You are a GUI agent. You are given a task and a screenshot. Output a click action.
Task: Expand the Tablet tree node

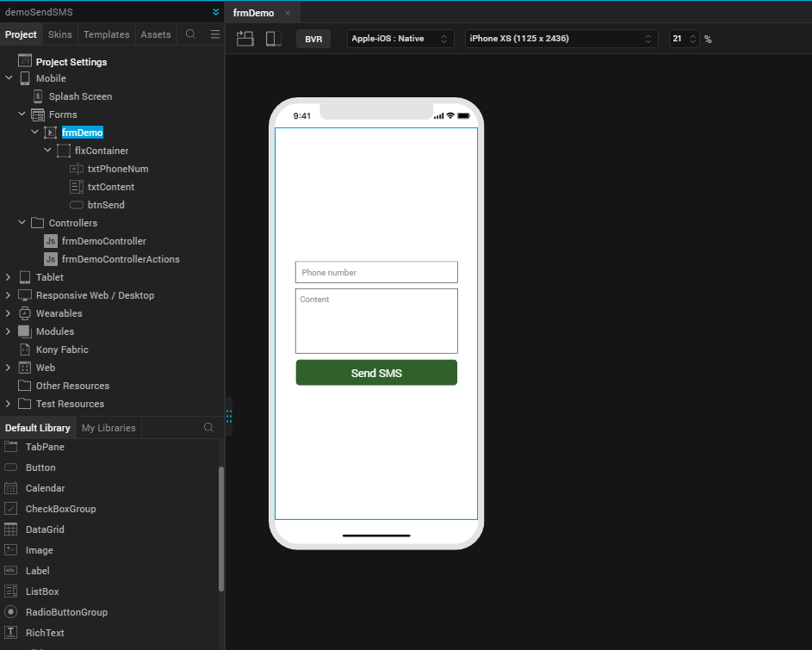8,277
